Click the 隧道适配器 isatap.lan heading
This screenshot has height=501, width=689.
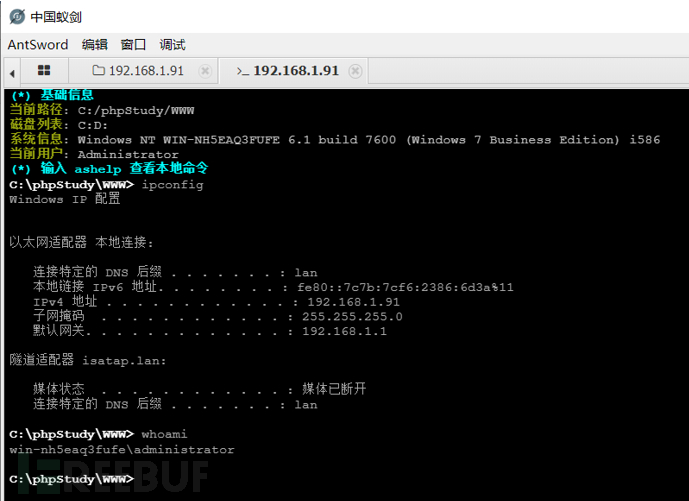[x=87, y=360]
